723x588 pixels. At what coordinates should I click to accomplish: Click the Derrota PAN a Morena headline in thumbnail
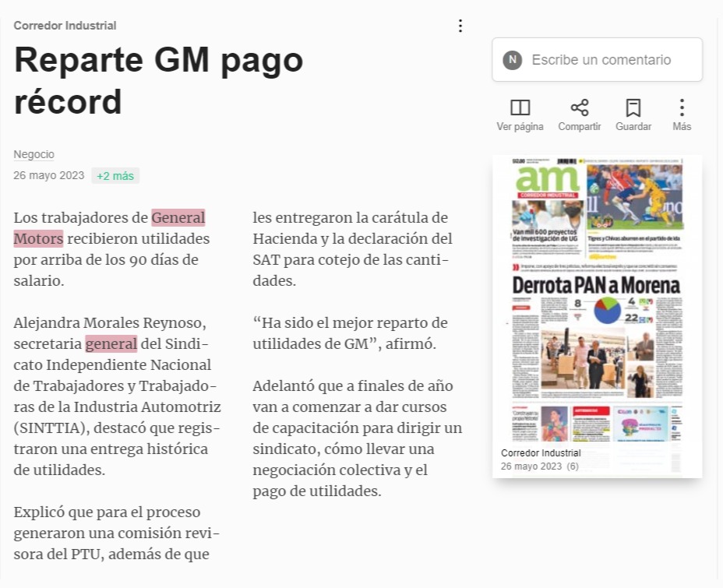596,286
